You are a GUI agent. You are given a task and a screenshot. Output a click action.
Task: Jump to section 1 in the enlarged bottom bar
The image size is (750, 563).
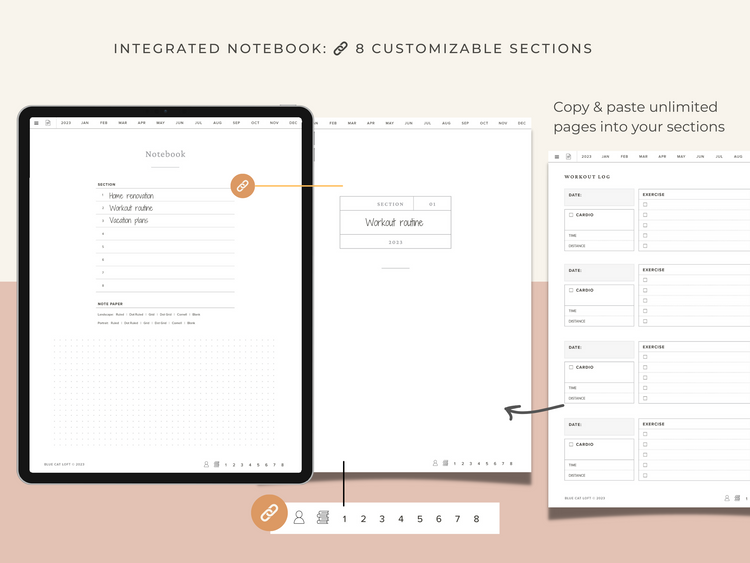point(344,519)
